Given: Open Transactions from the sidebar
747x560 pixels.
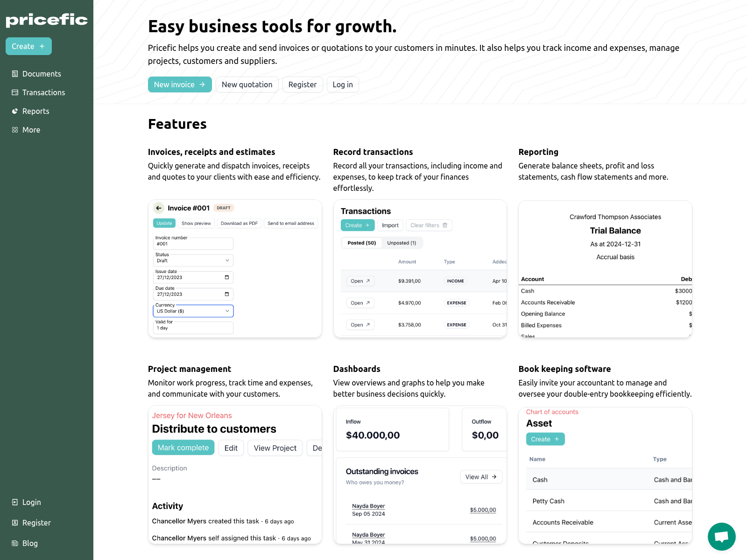Looking at the screenshot, I should [43, 92].
